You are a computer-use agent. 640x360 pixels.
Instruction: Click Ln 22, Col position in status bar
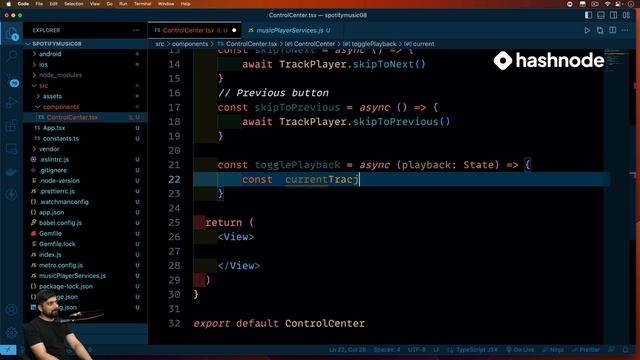point(347,350)
